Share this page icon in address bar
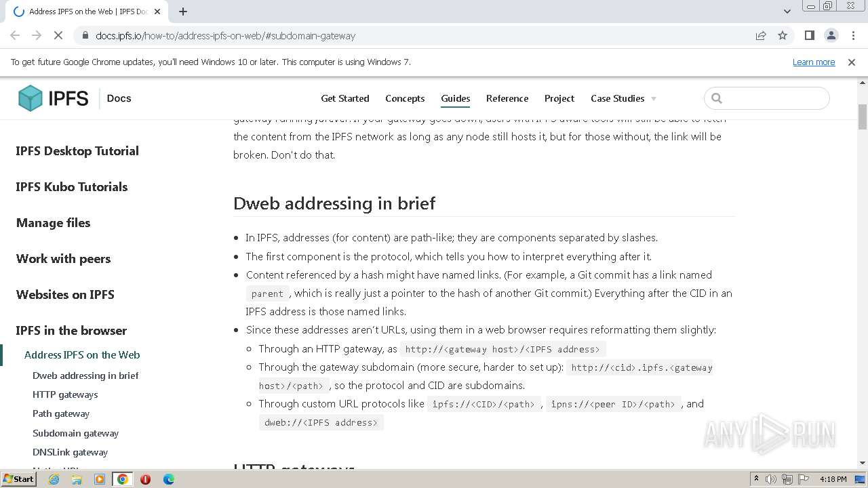 click(x=761, y=36)
